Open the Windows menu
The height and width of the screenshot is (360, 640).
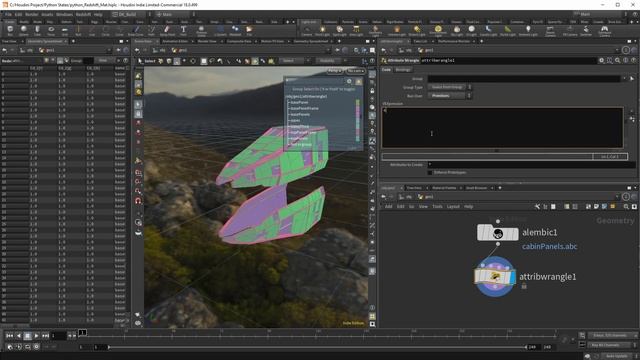(x=64, y=14)
